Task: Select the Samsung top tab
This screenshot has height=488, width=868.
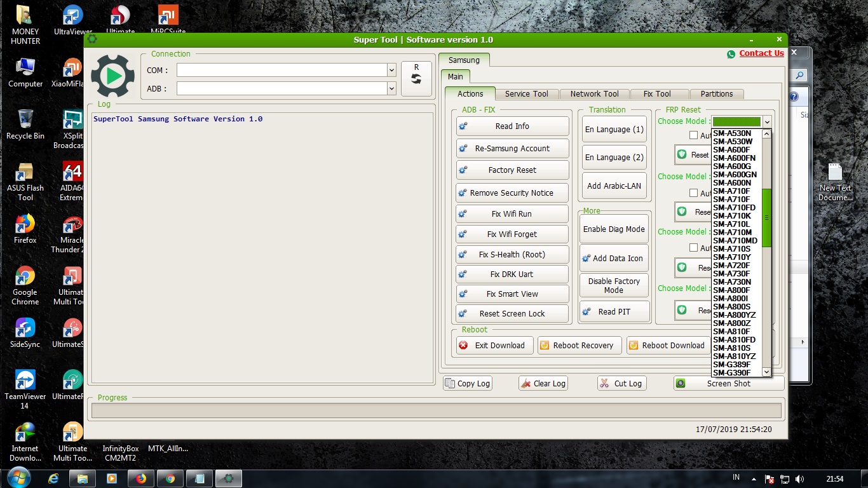Action: coord(464,60)
